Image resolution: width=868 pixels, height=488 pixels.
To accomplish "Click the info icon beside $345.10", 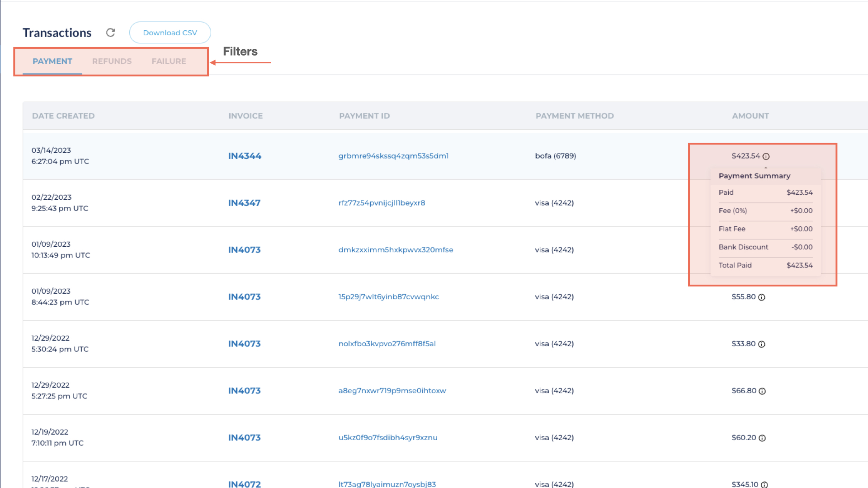I will coord(764,484).
